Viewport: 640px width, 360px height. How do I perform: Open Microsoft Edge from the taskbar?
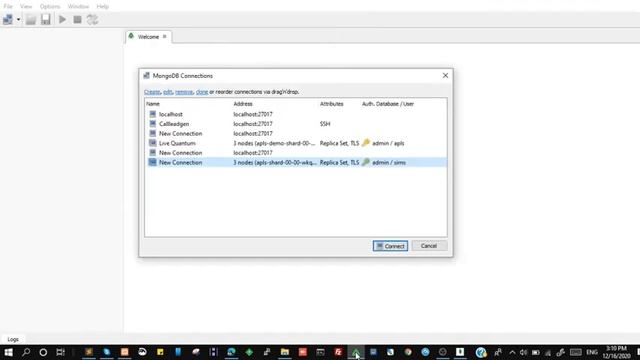(231, 352)
